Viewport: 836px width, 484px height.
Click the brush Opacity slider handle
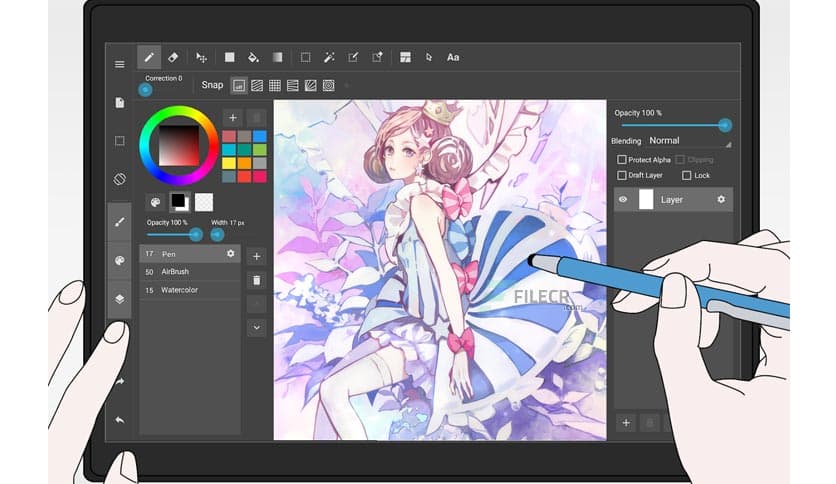[196, 235]
